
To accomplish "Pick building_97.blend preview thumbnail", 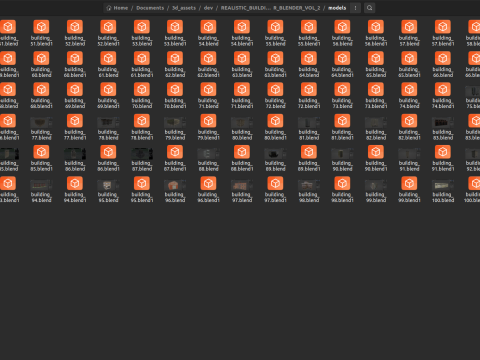I will (x=242, y=185).
